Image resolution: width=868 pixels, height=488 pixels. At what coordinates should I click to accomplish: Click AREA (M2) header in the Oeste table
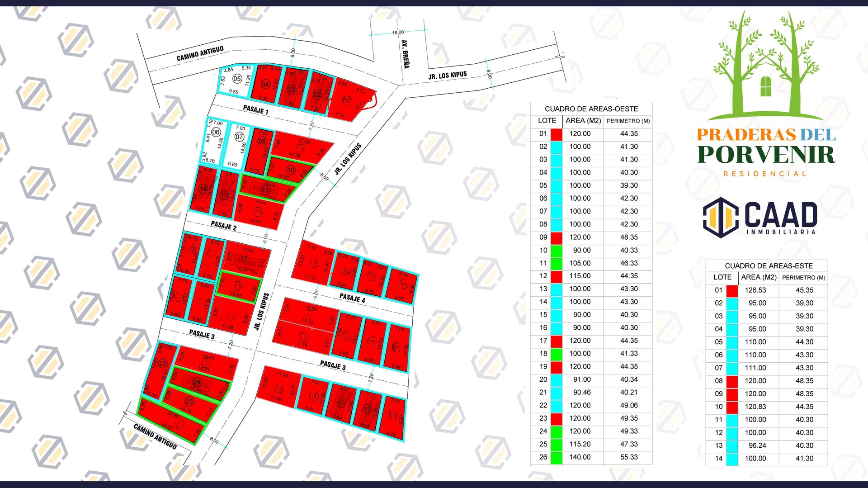point(583,121)
